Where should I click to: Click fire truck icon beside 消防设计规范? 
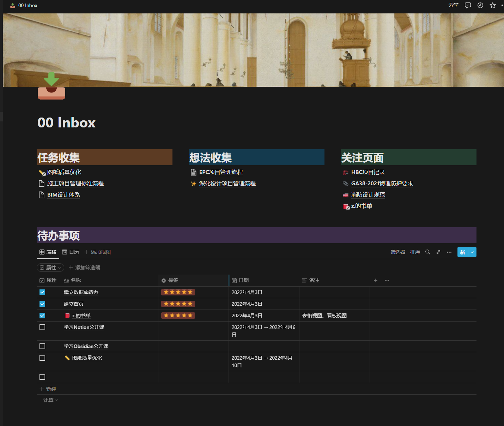click(x=346, y=195)
